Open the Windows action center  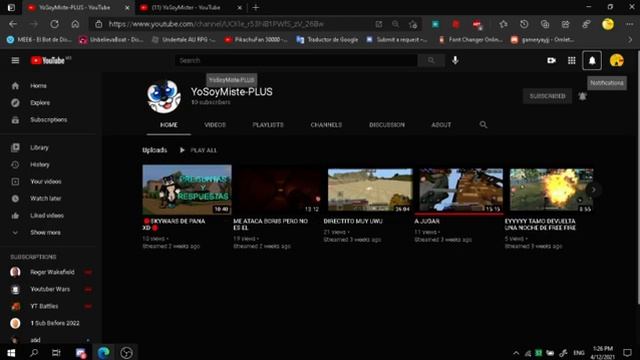[x=627, y=353]
